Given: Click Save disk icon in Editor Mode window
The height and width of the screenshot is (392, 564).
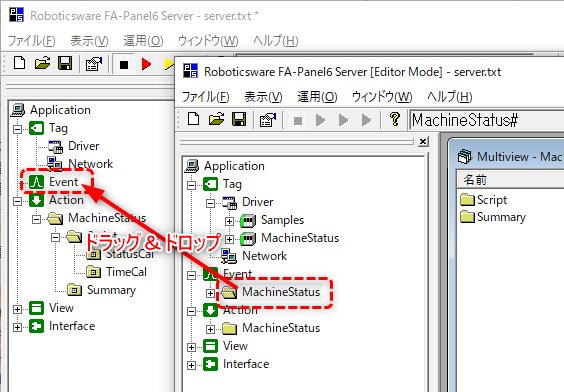Looking at the screenshot, I should pyautogui.click(x=239, y=119).
